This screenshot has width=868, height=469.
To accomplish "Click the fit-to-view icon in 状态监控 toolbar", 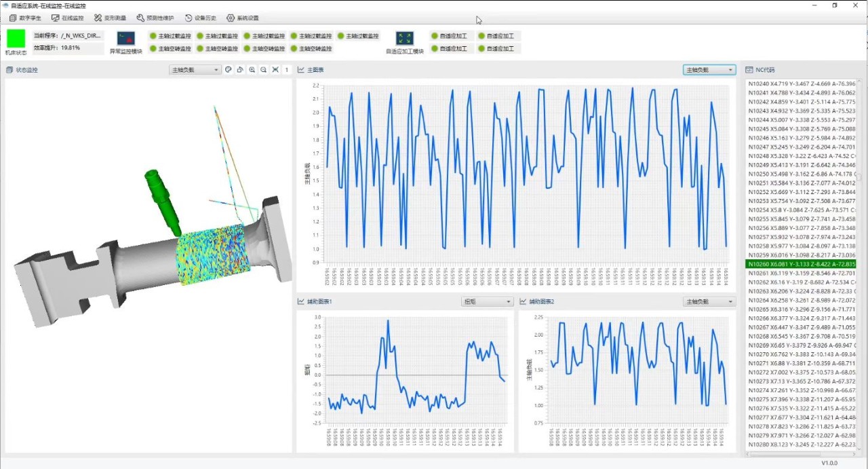I will 275,70.
